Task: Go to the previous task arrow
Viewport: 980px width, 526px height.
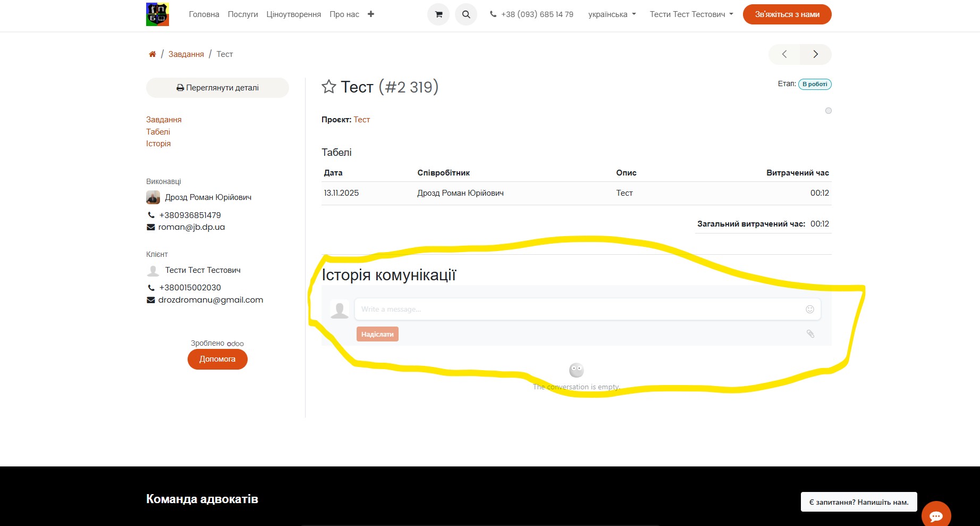Action: coord(784,54)
